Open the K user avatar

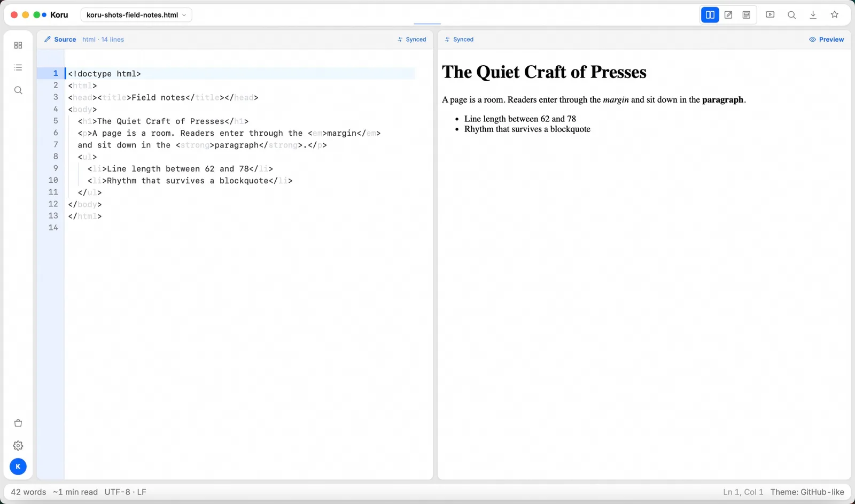pyautogui.click(x=18, y=467)
